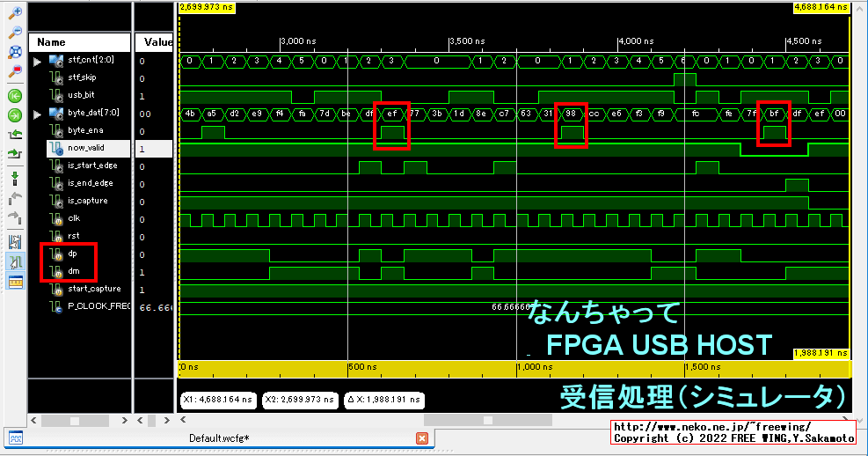The image size is (868, 456).
Task: Click the Value column header
Action: [x=155, y=42]
